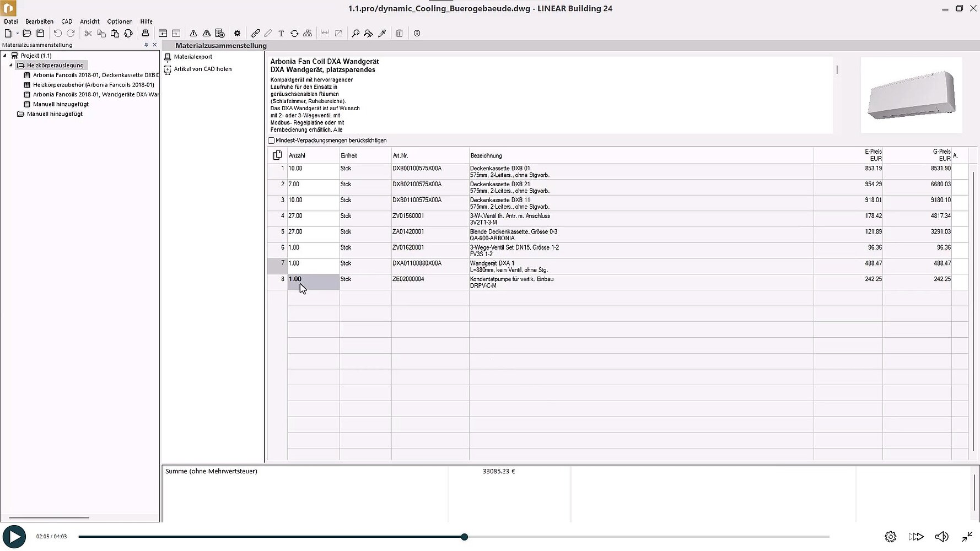Exit fullscreen using the shrink arrows icon
The width and height of the screenshot is (980, 551).
coord(967,537)
